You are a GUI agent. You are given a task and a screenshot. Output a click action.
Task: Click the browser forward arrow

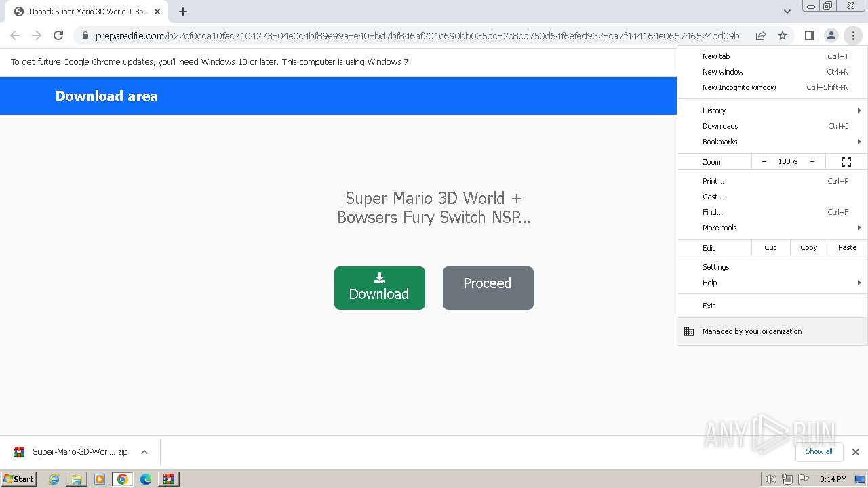click(x=37, y=35)
